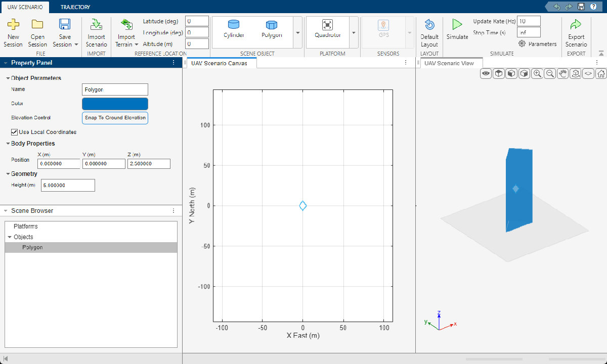Image resolution: width=607 pixels, height=364 pixels.
Task: Add a Polygon scene object
Action: pyautogui.click(x=272, y=29)
